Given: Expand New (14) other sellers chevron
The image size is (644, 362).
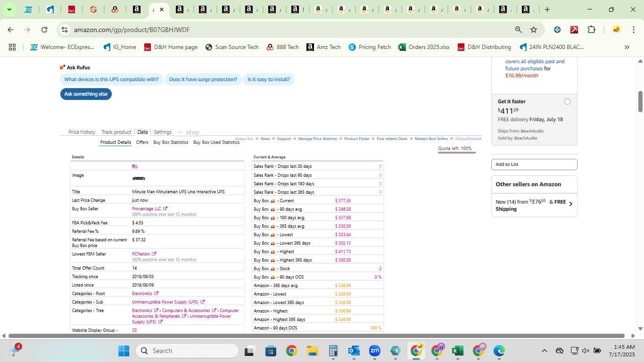Looking at the screenshot, I should point(571,204).
